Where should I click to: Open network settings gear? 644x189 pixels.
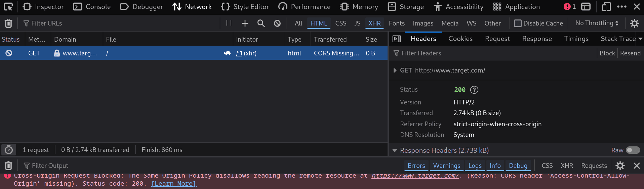pos(634,23)
